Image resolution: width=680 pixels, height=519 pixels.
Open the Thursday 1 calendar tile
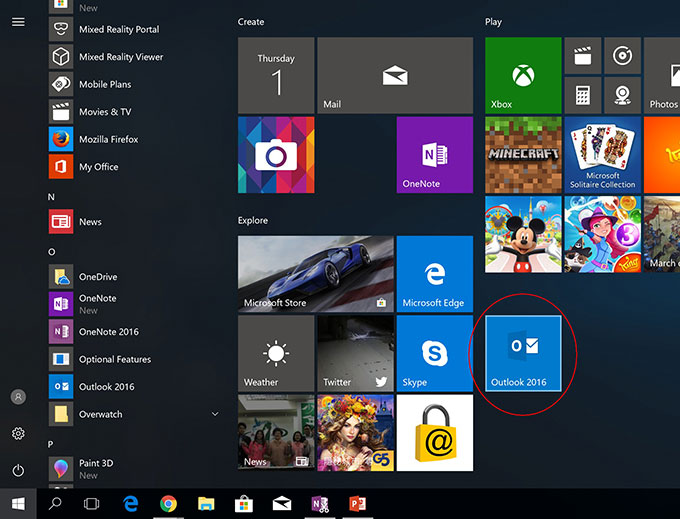(x=276, y=75)
